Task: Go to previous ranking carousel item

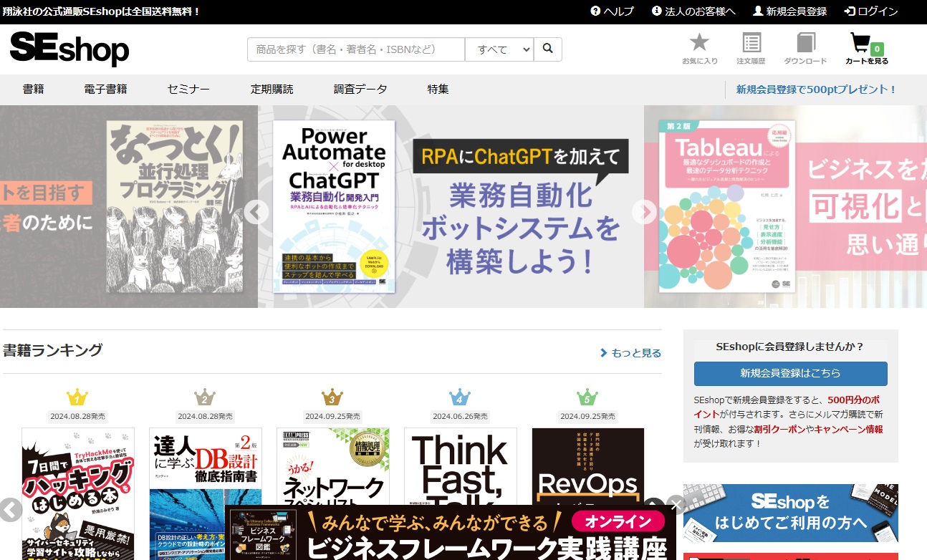Action: click(10, 509)
